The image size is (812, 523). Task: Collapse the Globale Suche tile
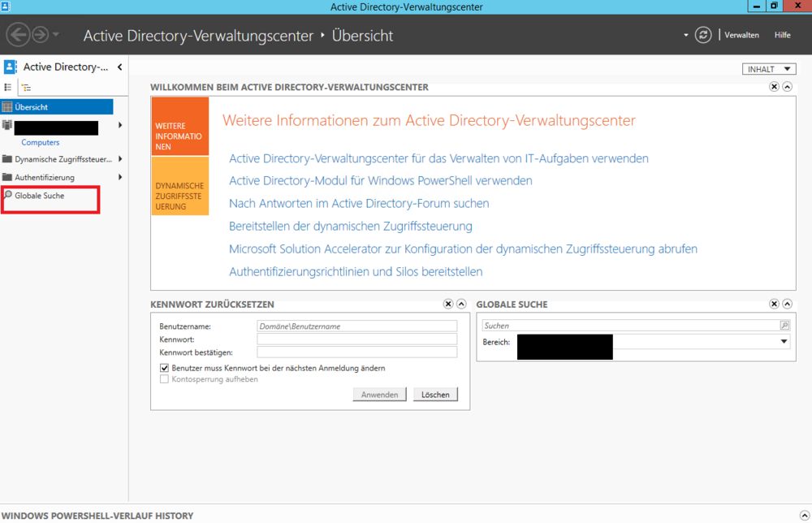pyautogui.click(x=787, y=304)
